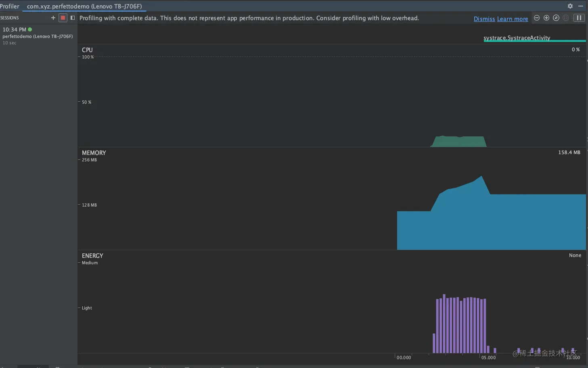Image resolution: width=588 pixels, height=368 pixels.
Task: Select the com.xyz.perfettodemo tab
Action: (x=84, y=6)
